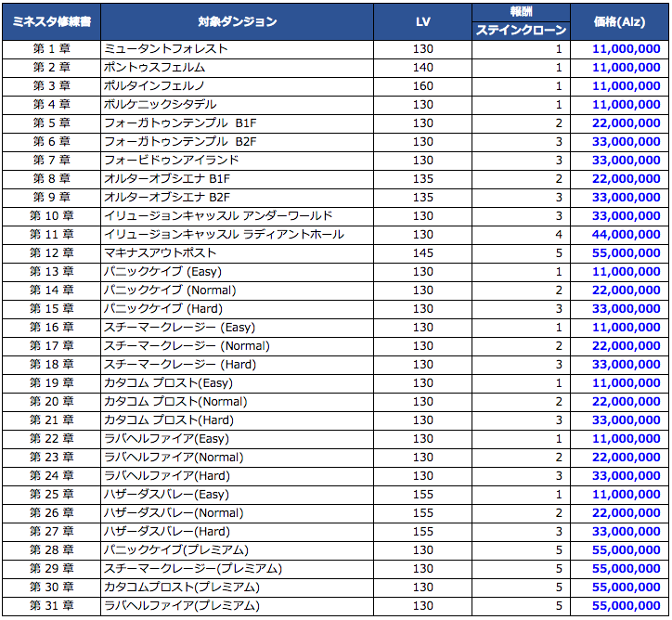
Task: Select スチーマークレージー (Easy) cell
Action: click(237, 328)
